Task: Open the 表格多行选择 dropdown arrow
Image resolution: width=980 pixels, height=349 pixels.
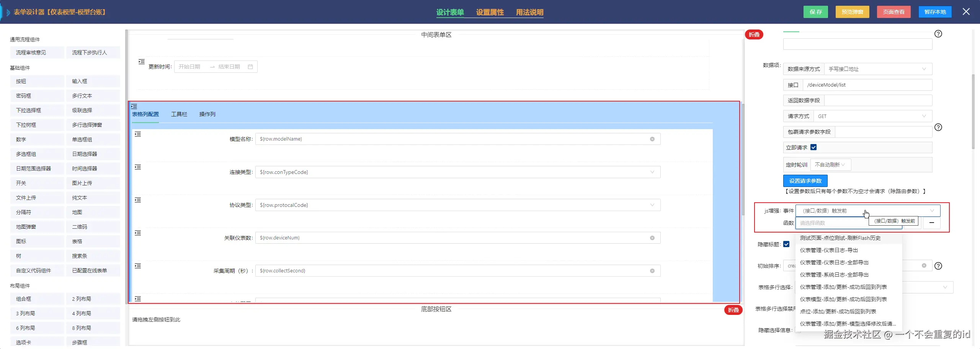Action: coord(945,287)
